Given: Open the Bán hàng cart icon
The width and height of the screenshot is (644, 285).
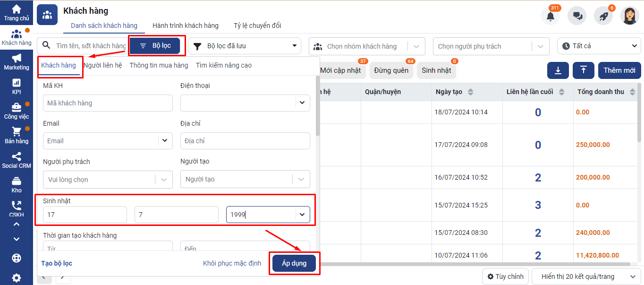Looking at the screenshot, I should pos(17,135).
